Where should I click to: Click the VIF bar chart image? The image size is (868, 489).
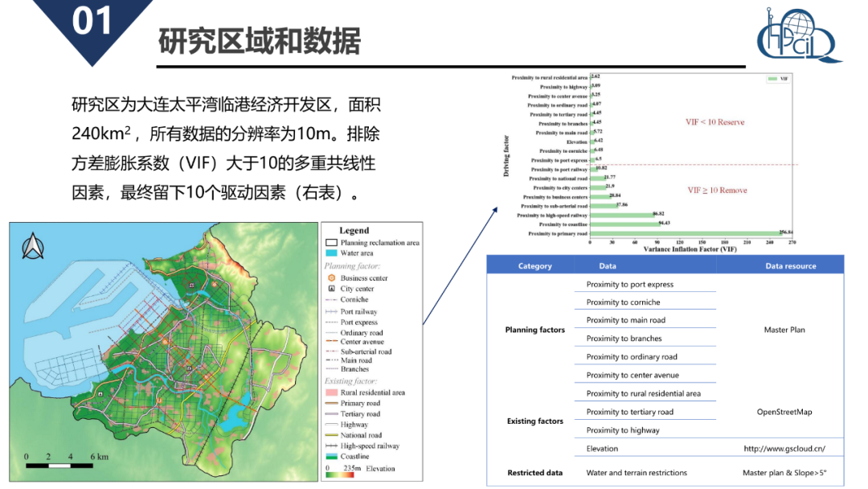point(650,163)
